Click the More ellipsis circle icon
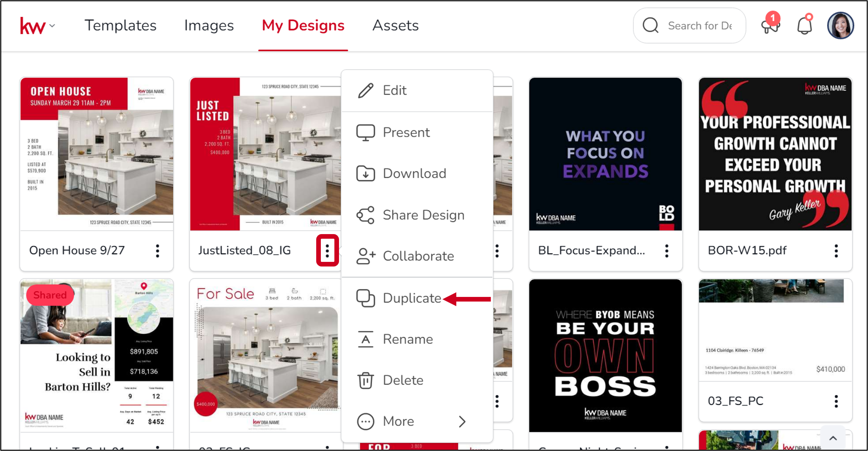This screenshot has height=451, width=868. [365, 422]
